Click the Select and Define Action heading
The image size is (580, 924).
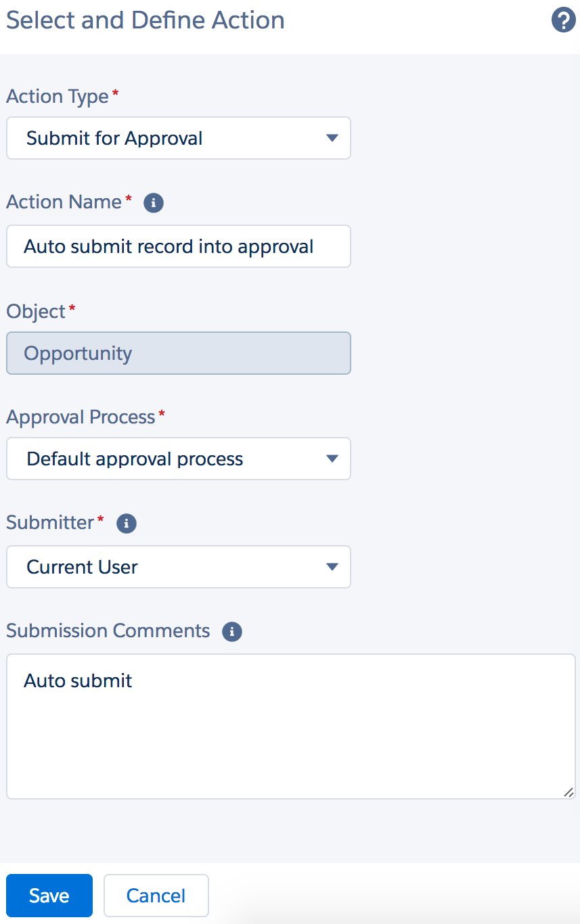coord(146,20)
